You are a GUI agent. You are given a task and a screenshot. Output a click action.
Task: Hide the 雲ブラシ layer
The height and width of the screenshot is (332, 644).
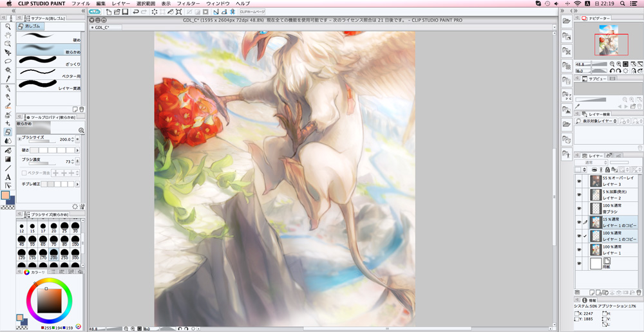click(579, 208)
